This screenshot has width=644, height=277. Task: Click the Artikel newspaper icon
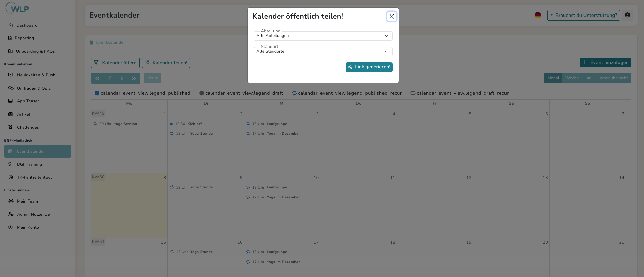pos(11,114)
